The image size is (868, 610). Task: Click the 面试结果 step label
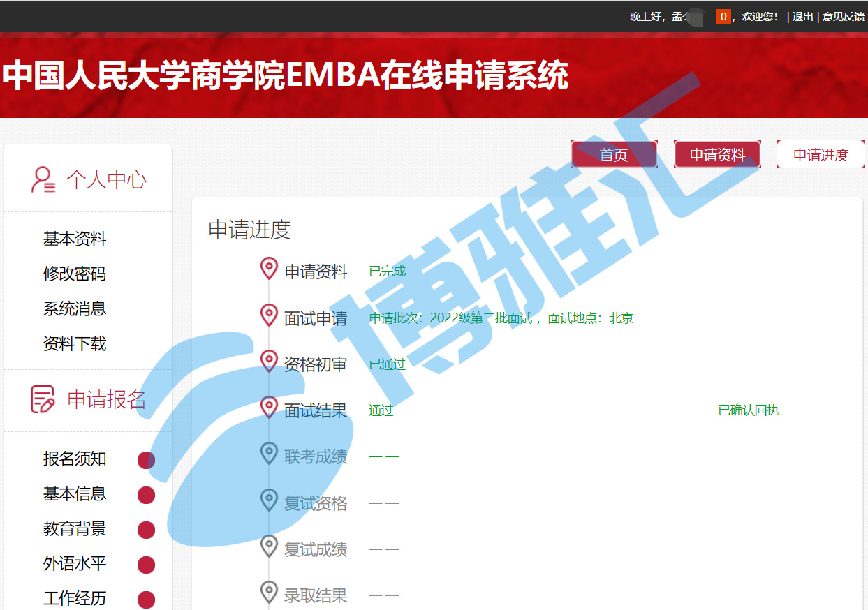316,410
